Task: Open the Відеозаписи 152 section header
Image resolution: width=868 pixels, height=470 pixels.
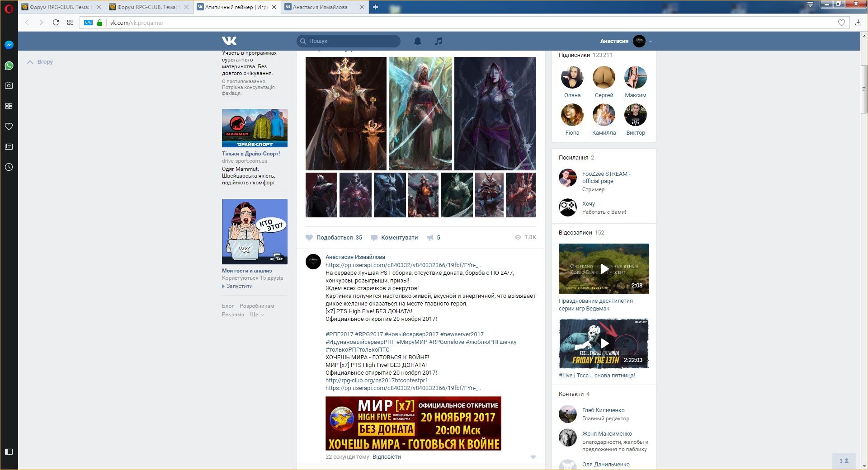Action: tap(581, 232)
